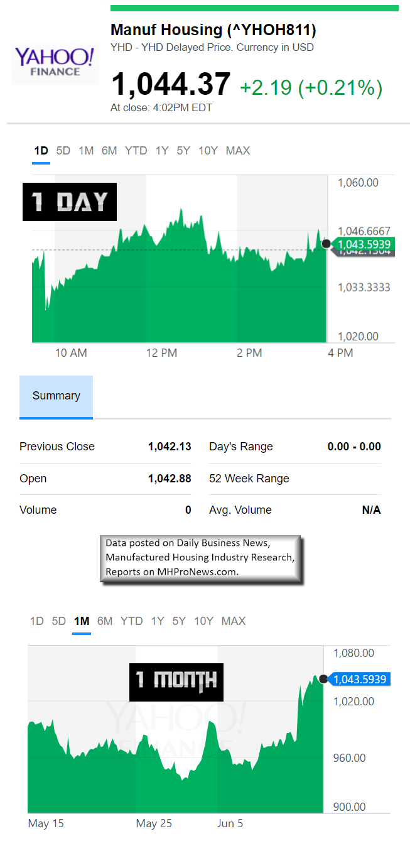The height and width of the screenshot is (868, 410).
Task: Click the blue 1,043.5939 price label
Action: click(360, 679)
